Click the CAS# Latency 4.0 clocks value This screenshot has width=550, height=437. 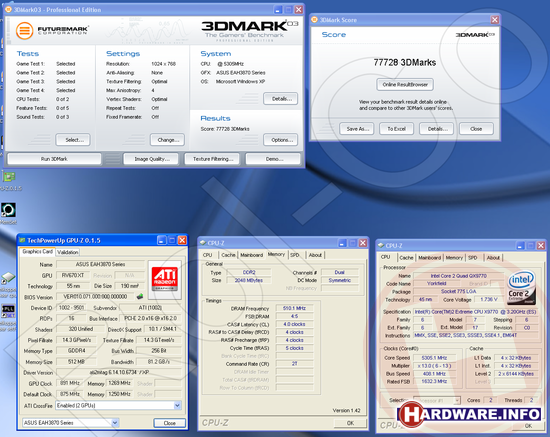pyautogui.click(x=294, y=324)
